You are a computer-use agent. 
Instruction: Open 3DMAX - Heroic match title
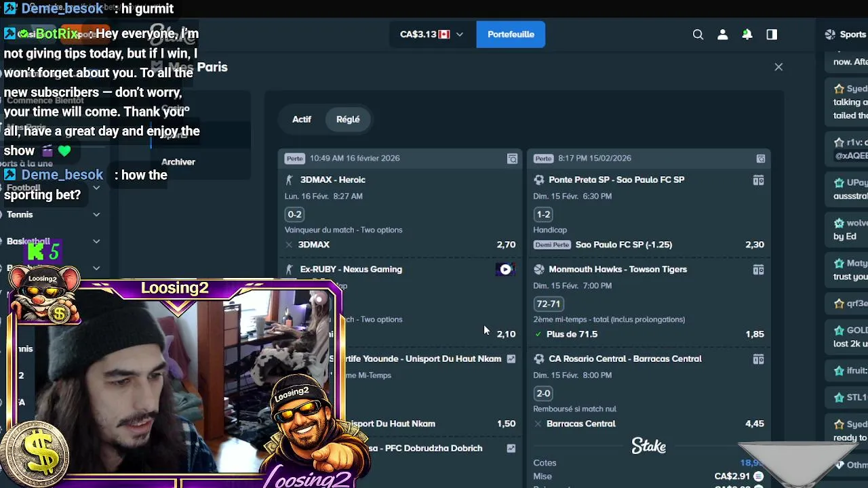pyautogui.click(x=333, y=180)
